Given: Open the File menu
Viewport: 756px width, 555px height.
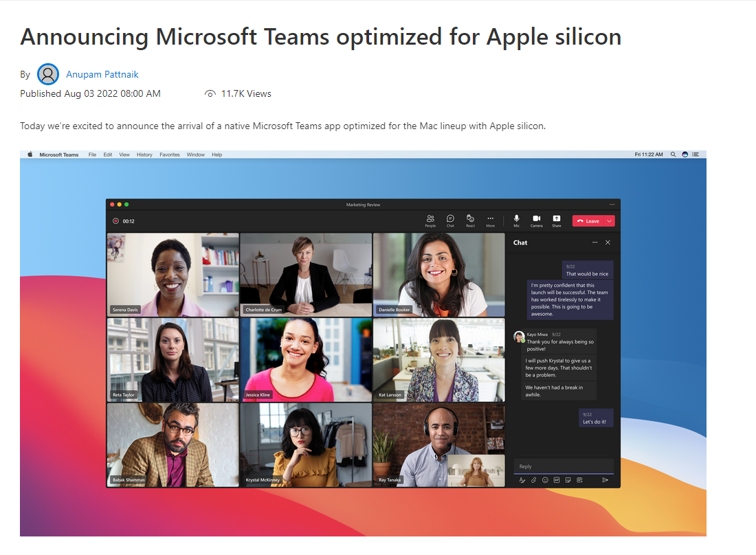Looking at the screenshot, I should pos(92,155).
